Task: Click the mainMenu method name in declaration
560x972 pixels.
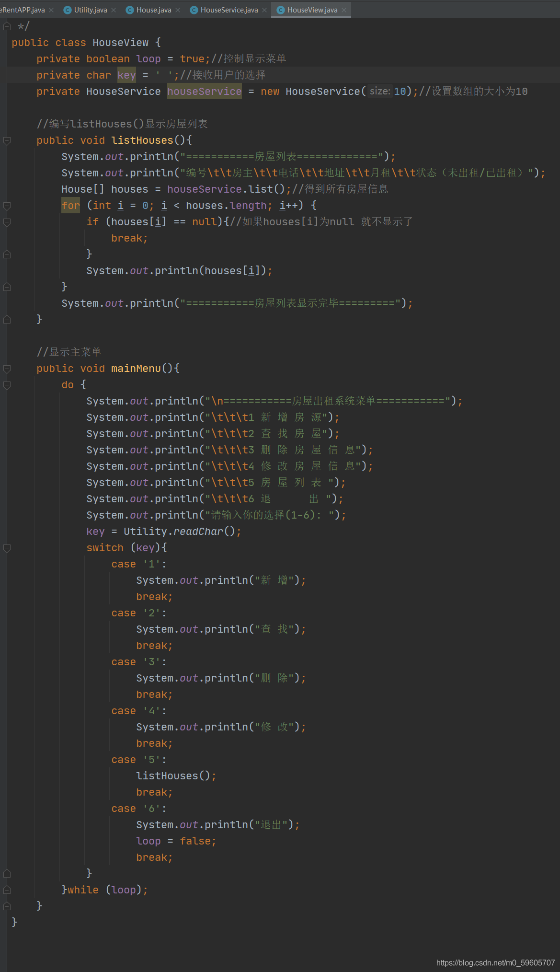Action: pos(136,368)
